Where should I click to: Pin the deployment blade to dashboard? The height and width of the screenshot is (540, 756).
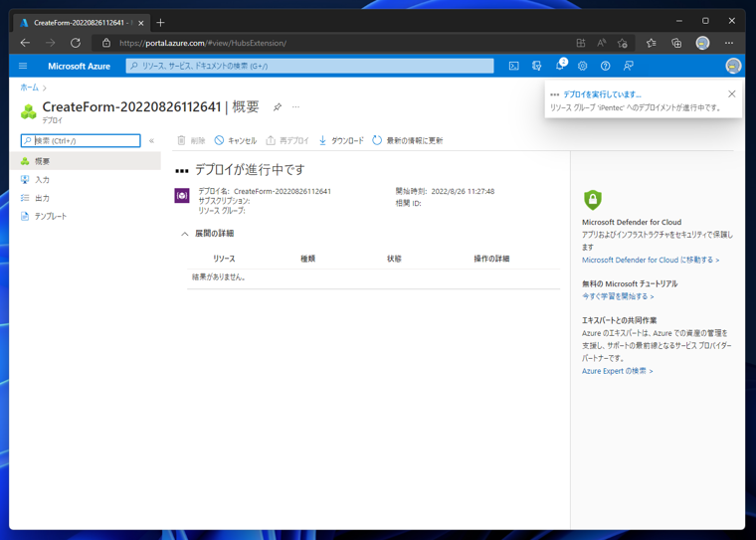[x=278, y=107]
